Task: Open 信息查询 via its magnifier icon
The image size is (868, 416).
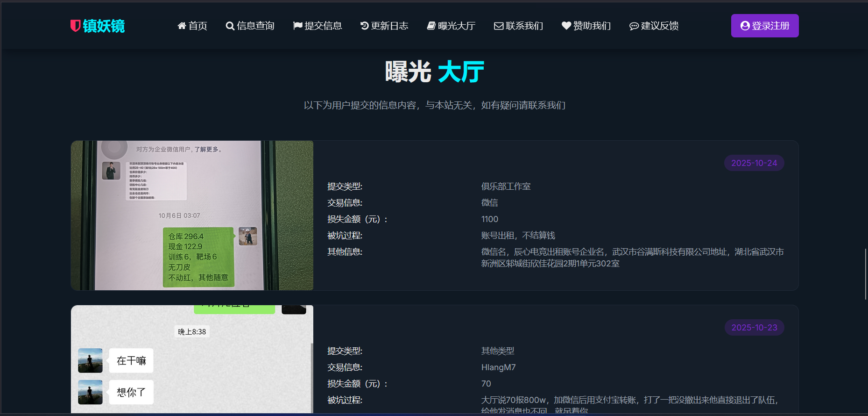Action: 230,26
